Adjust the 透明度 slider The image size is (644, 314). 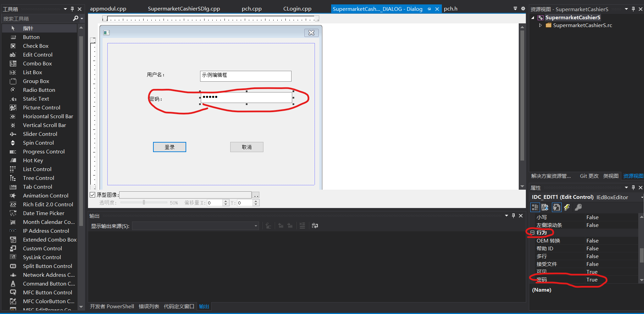(144, 202)
